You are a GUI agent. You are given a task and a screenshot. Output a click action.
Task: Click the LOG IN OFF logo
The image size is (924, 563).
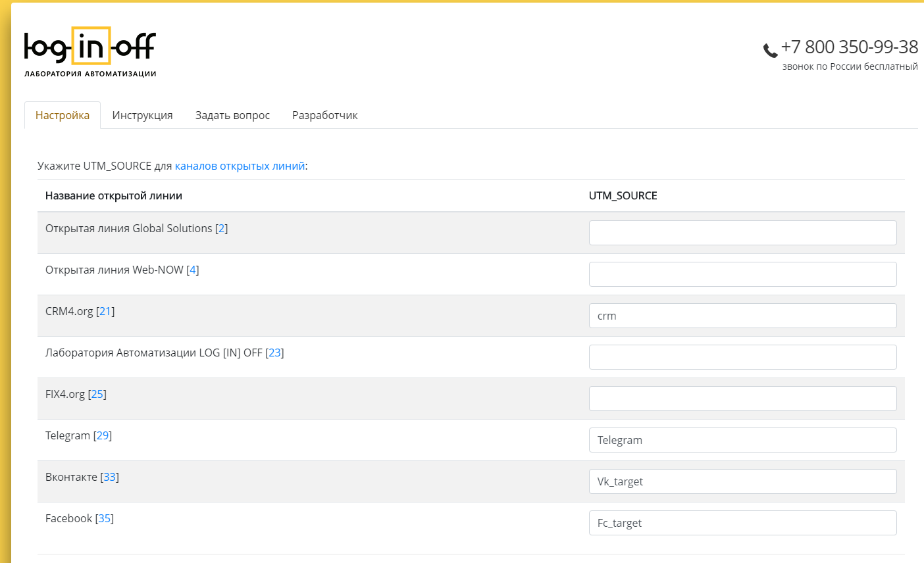(90, 52)
